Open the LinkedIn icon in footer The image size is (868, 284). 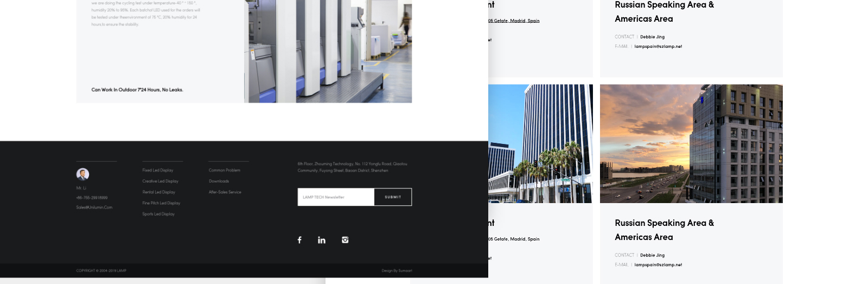pos(322,240)
